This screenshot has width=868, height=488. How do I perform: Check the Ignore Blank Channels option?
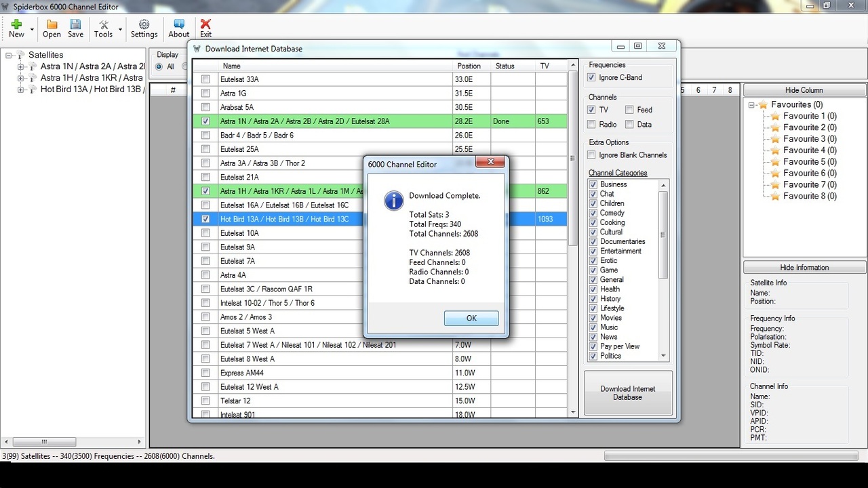592,155
